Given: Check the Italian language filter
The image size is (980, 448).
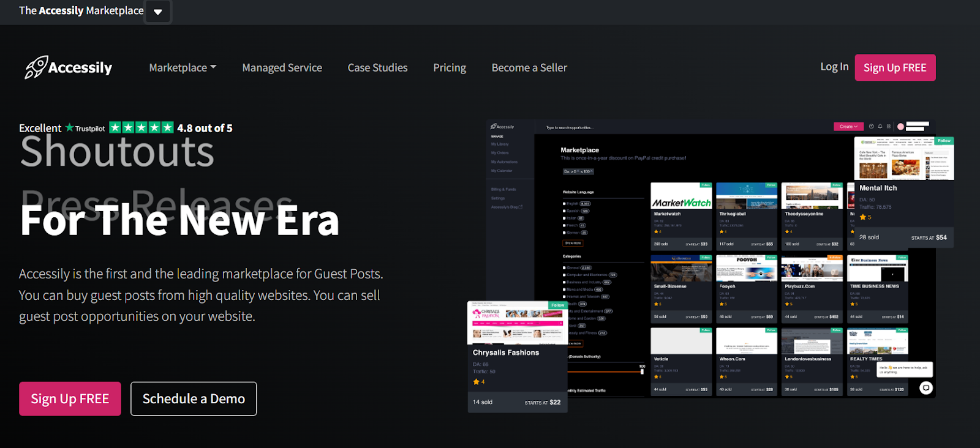Looking at the screenshot, I should pyautogui.click(x=565, y=218).
